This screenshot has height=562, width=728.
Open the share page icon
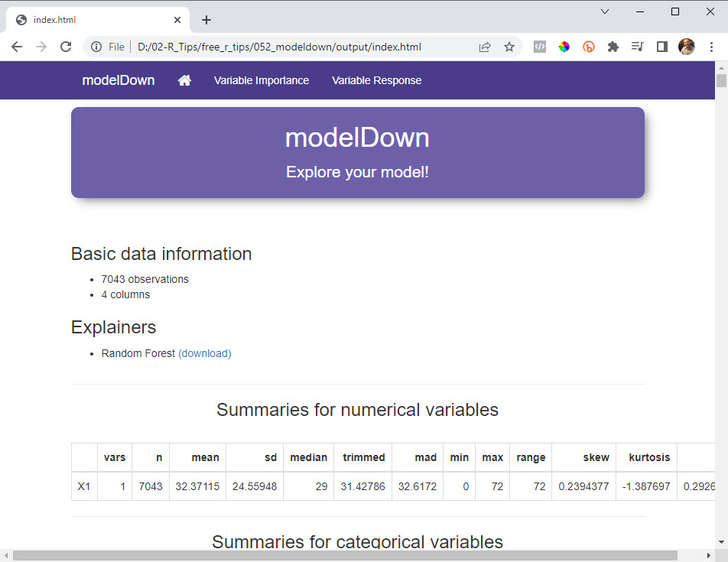[x=485, y=47]
